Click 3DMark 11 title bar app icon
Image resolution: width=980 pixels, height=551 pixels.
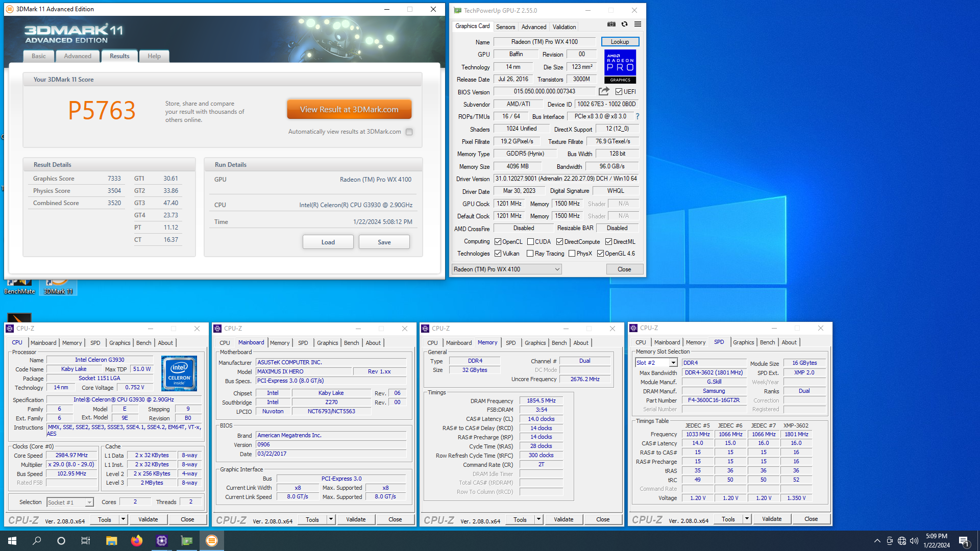coord(10,9)
